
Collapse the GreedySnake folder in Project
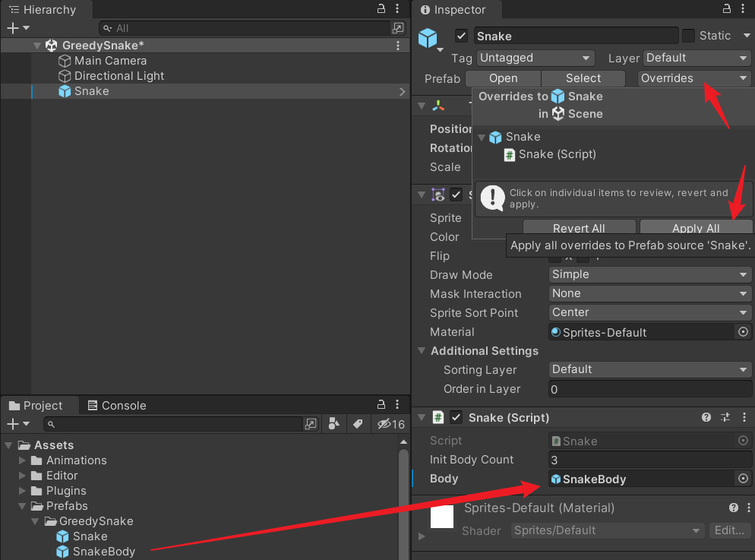click(35, 521)
